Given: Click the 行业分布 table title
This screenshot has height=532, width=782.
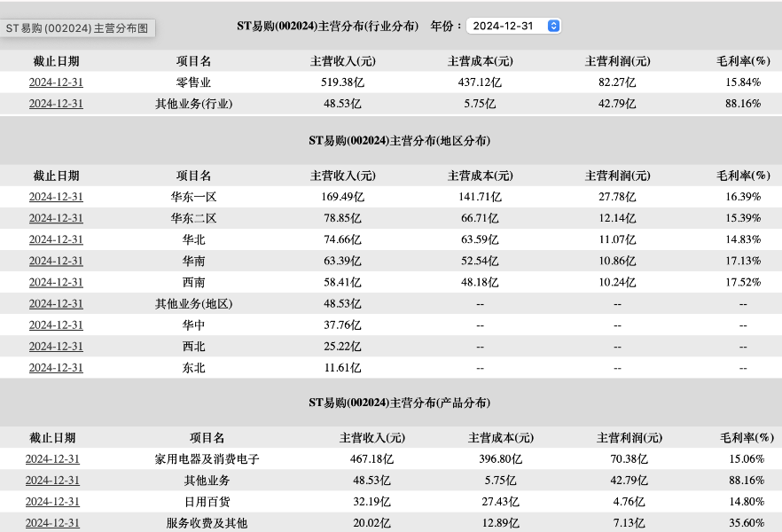Looking at the screenshot, I should [x=328, y=26].
